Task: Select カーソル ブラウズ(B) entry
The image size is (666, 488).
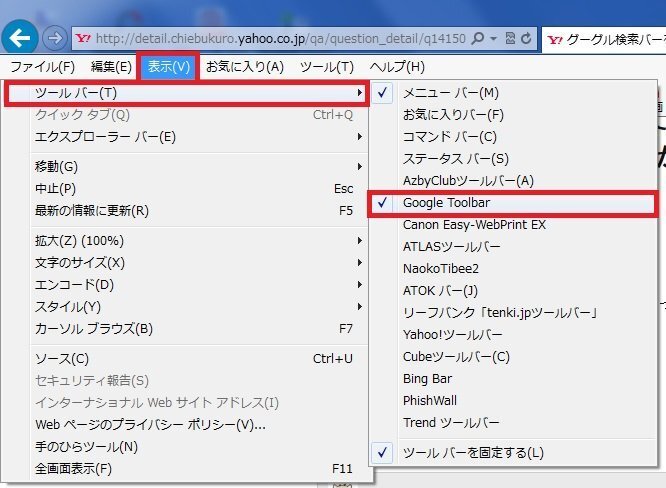Action: tap(187, 329)
